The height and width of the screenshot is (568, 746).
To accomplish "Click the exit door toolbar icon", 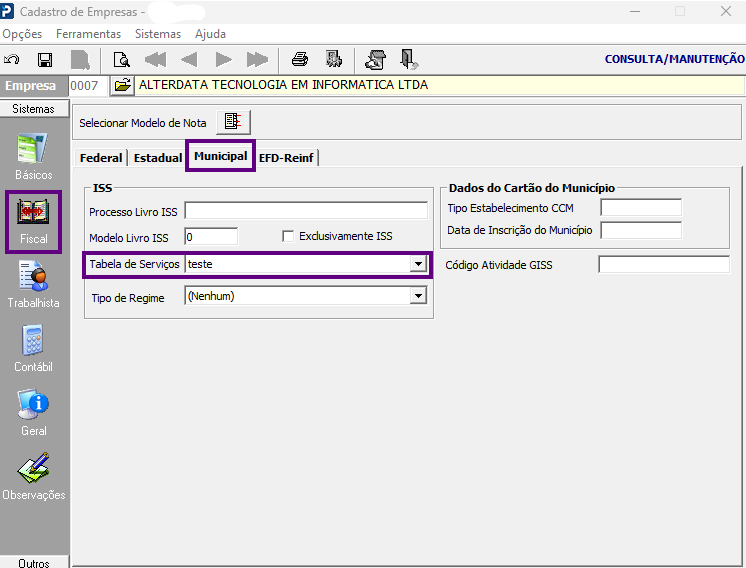I will point(408,59).
